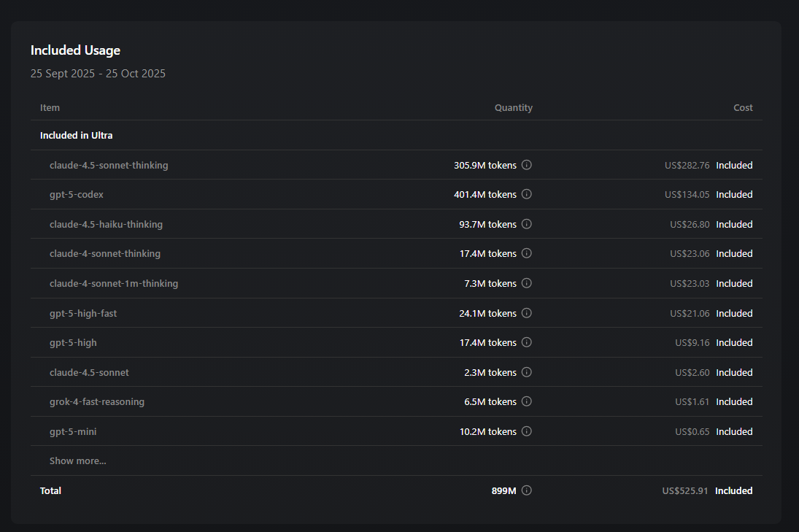Click info icon next to 93.7M tokens

(x=527, y=224)
